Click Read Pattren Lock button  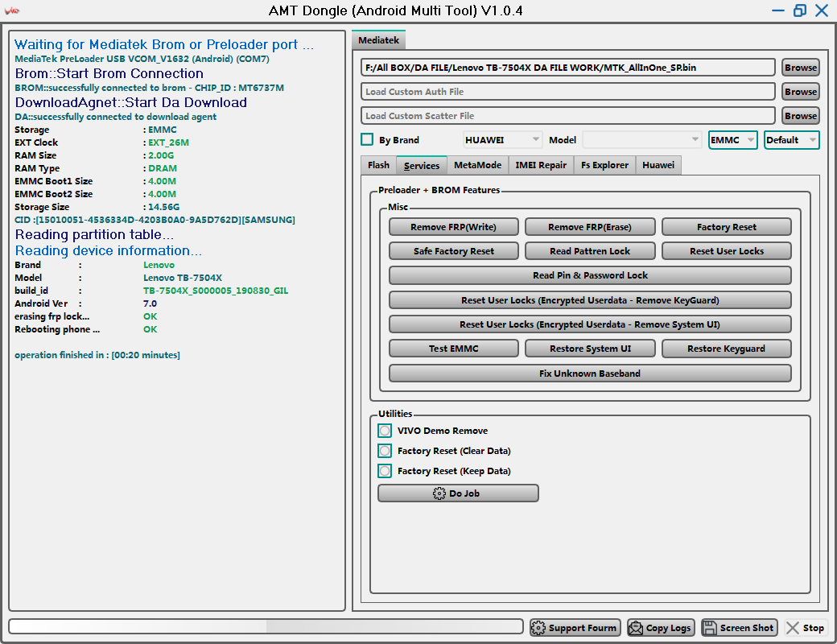click(x=590, y=251)
